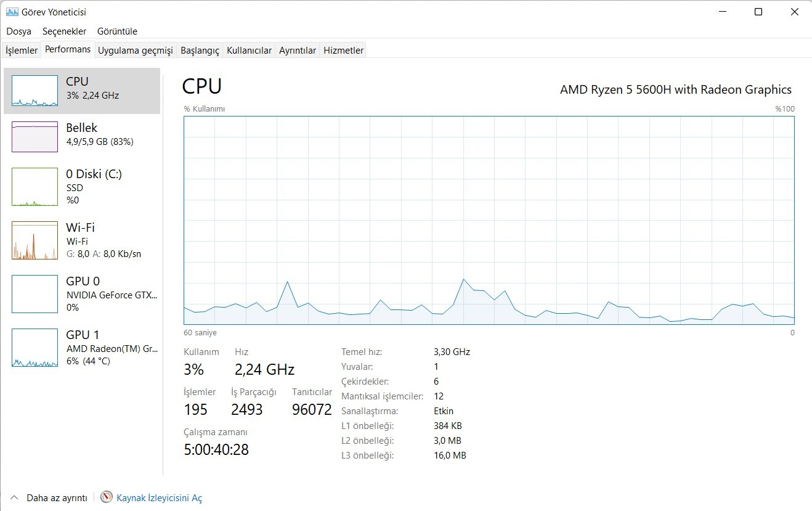Select the CPU usage mini graph thumbnail
Viewport: 812px width, 511px height.
(35, 91)
